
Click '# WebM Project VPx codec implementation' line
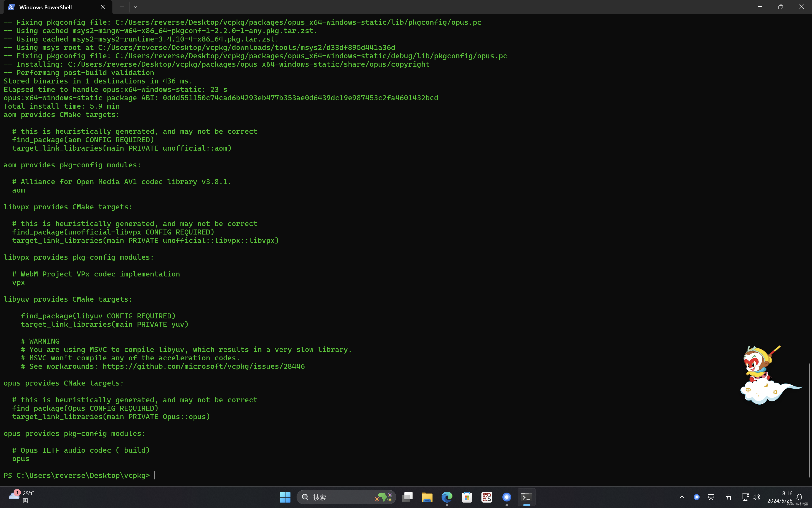coord(96,274)
